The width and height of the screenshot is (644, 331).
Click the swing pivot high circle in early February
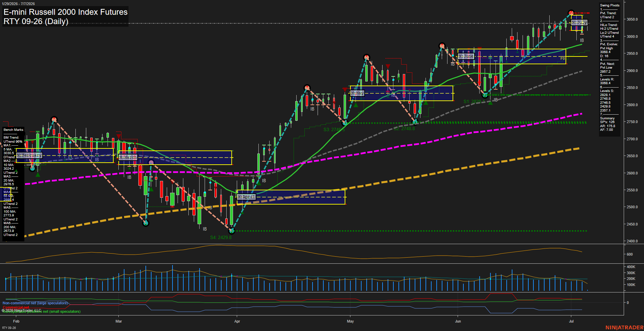(x=54, y=119)
